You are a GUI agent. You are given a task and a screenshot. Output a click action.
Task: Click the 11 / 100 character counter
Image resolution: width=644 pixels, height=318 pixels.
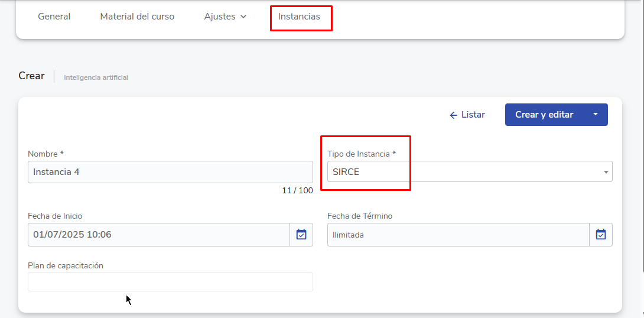pos(297,190)
